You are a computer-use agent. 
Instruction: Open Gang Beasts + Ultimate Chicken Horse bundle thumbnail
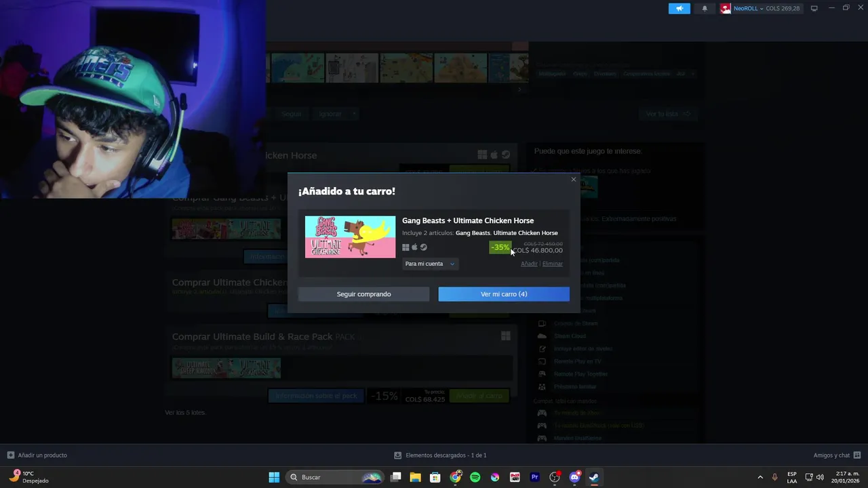coord(350,237)
